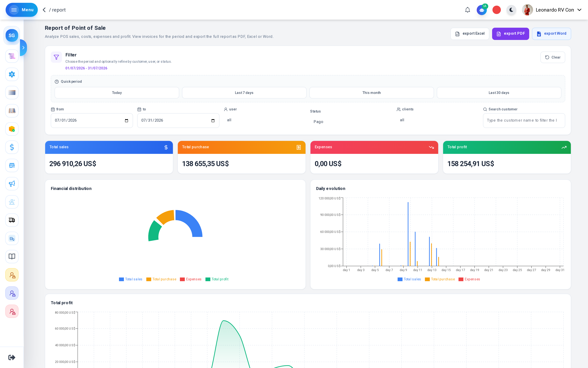This screenshot has width=588, height=368.
Task: Open the invoice scroll icon in sidebar
Action: coord(12,56)
